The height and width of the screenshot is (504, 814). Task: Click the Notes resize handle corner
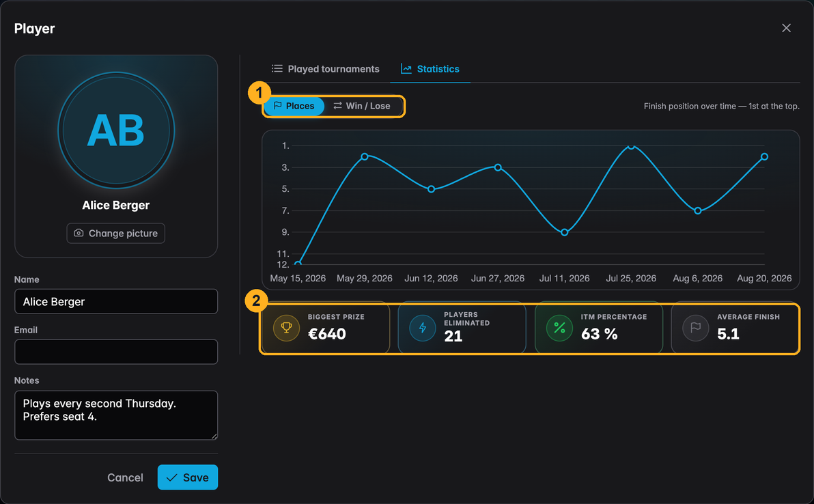click(214, 436)
